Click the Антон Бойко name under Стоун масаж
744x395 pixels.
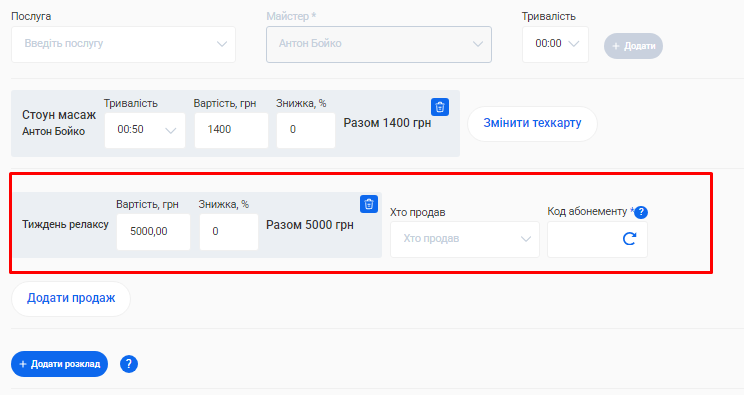[54, 132]
